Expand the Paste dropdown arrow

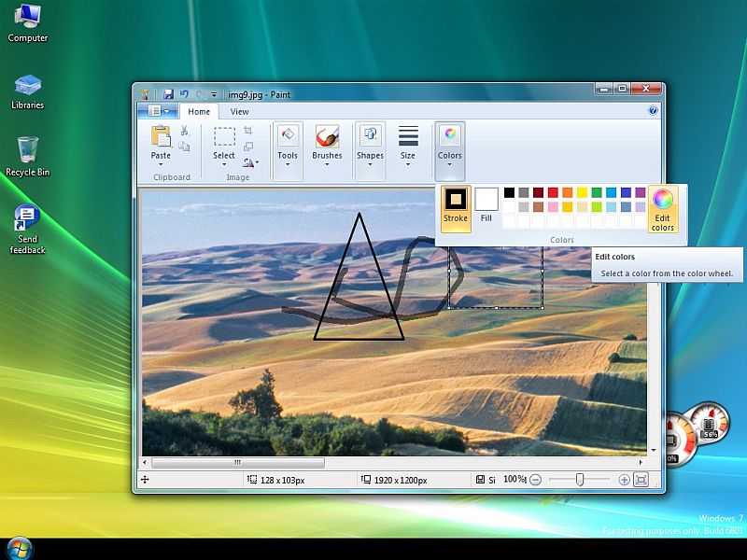point(161,165)
